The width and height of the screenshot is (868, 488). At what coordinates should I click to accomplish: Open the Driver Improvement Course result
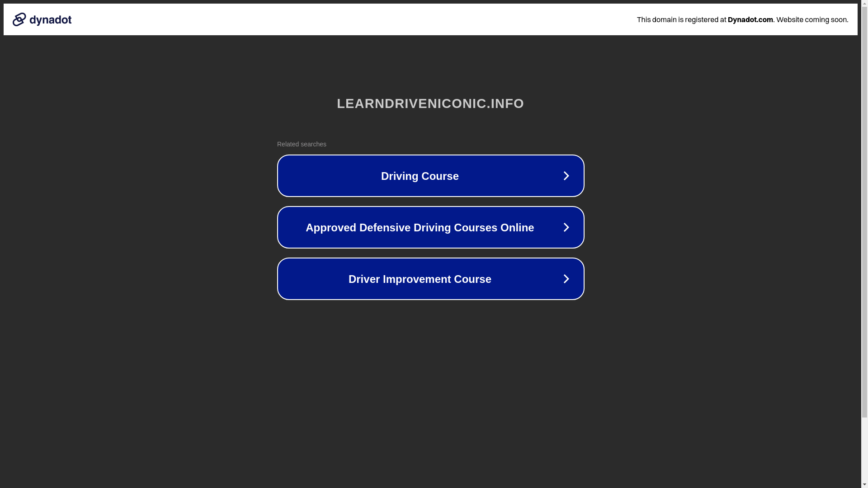(x=430, y=279)
